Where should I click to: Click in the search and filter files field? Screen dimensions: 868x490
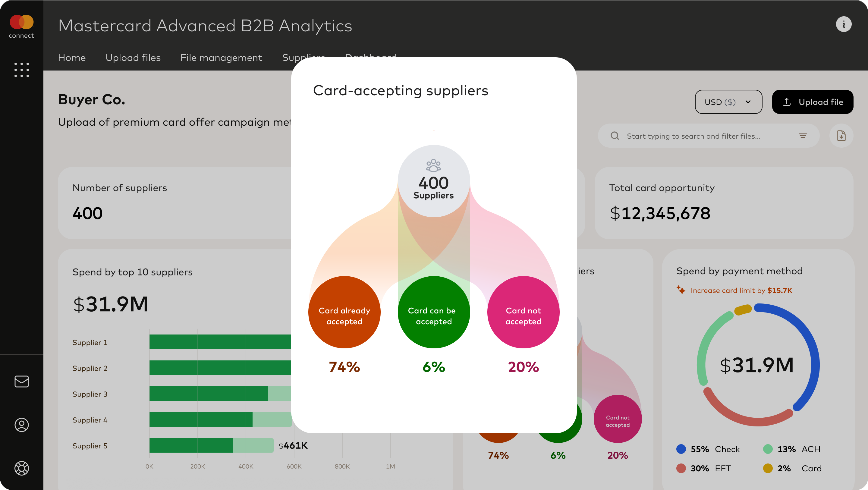pos(708,136)
